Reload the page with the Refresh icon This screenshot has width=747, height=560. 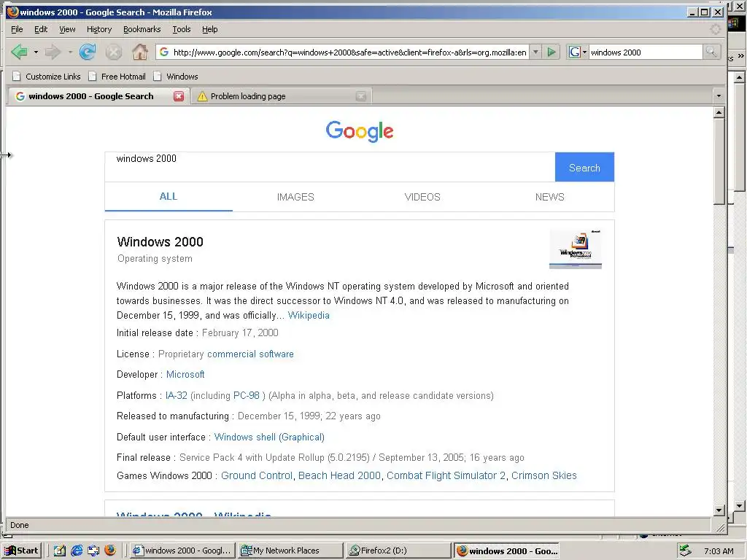coord(88,52)
